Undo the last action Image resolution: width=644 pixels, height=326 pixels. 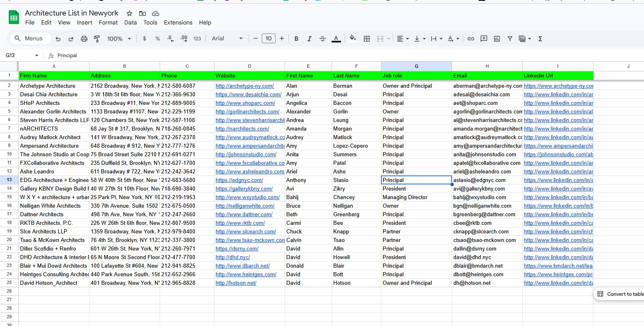58,39
